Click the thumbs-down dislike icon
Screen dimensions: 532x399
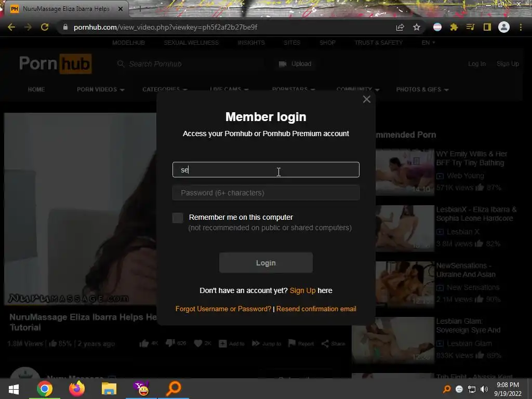(170, 343)
